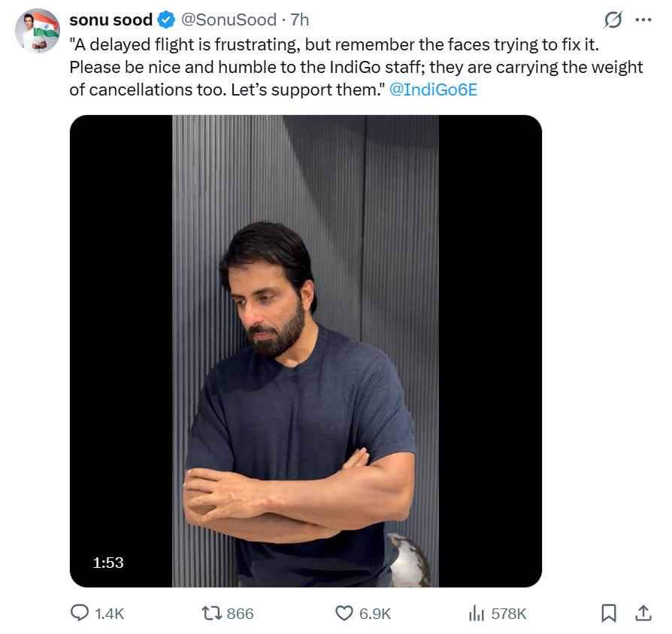This screenshot has height=634, width=672.
Task: Bookmark this post
Action: point(609,613)
